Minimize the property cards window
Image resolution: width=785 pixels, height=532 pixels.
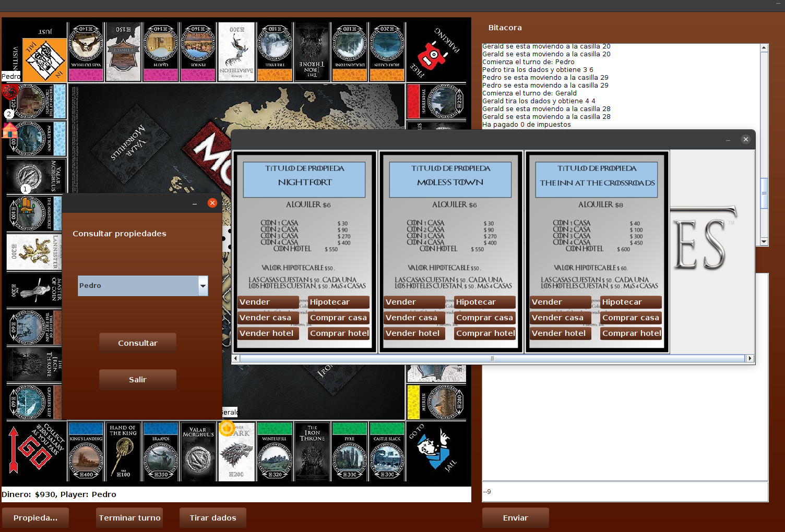(x=728, y=140)
